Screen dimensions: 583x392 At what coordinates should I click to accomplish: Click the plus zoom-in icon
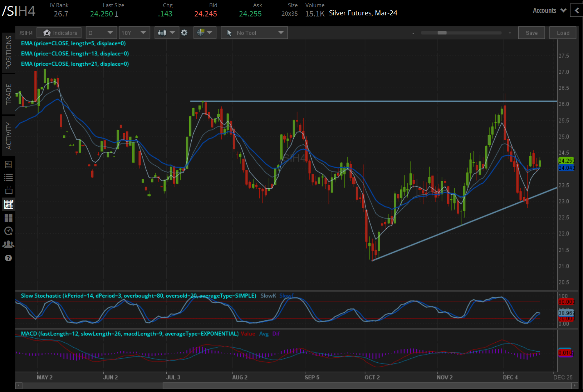[510, 33]
